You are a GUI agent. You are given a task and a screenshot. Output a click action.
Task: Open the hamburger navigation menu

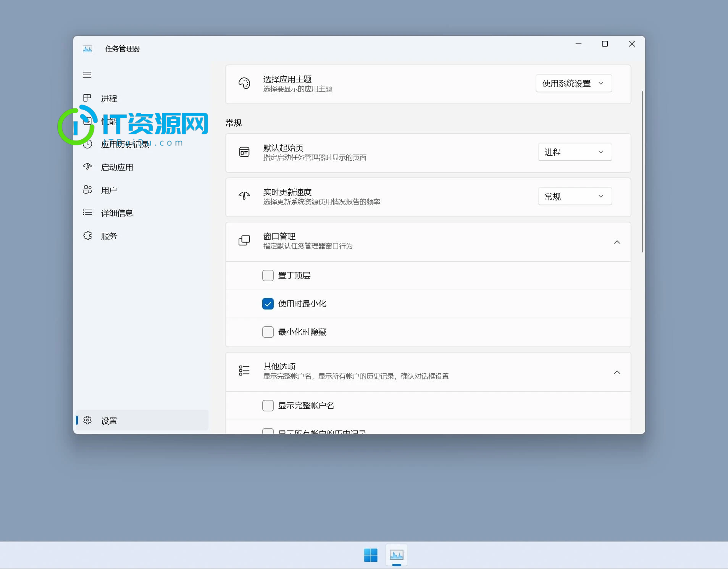click(x=87, y=75)
